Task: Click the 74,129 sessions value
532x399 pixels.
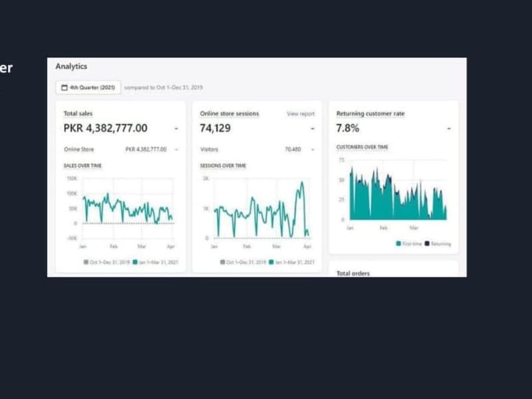Action: (215, 128)
